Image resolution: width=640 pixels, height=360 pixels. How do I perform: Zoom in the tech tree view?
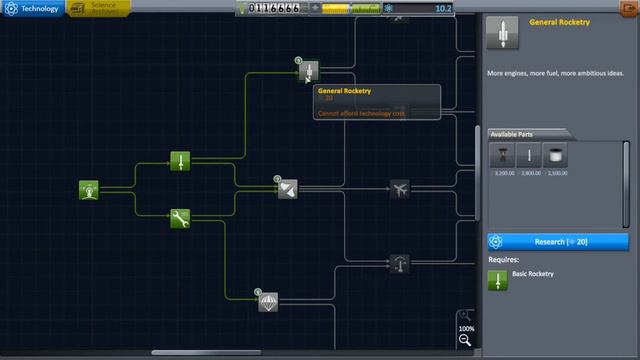(465, 316)
